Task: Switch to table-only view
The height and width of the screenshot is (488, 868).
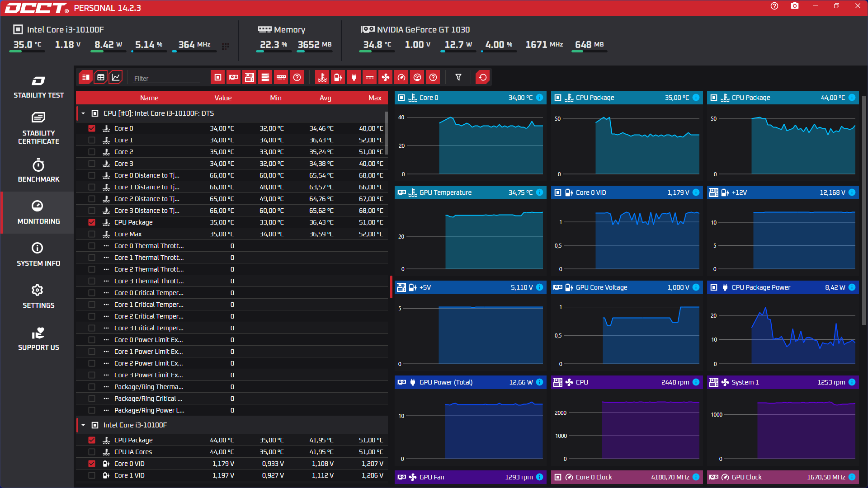Action: [101, 77]
